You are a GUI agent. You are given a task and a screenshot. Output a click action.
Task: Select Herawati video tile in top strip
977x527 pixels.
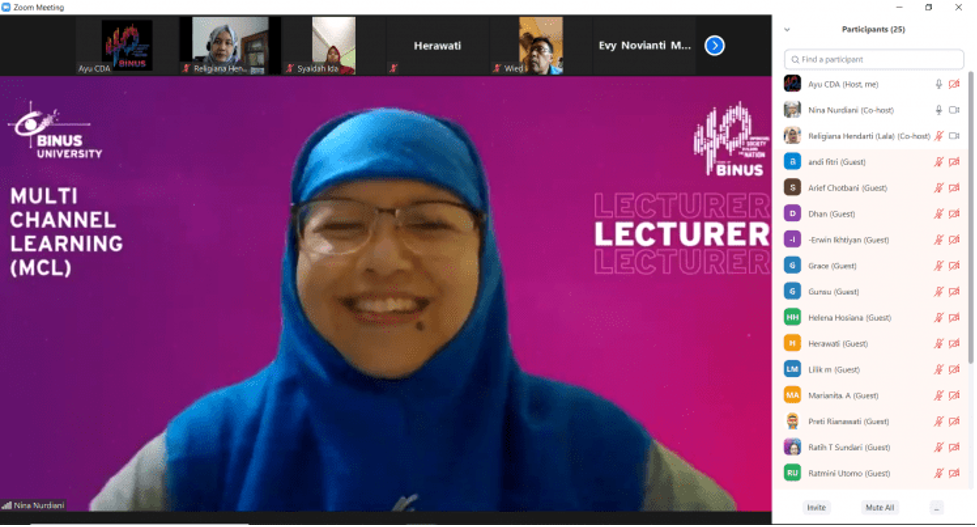(x=437, y=45)
